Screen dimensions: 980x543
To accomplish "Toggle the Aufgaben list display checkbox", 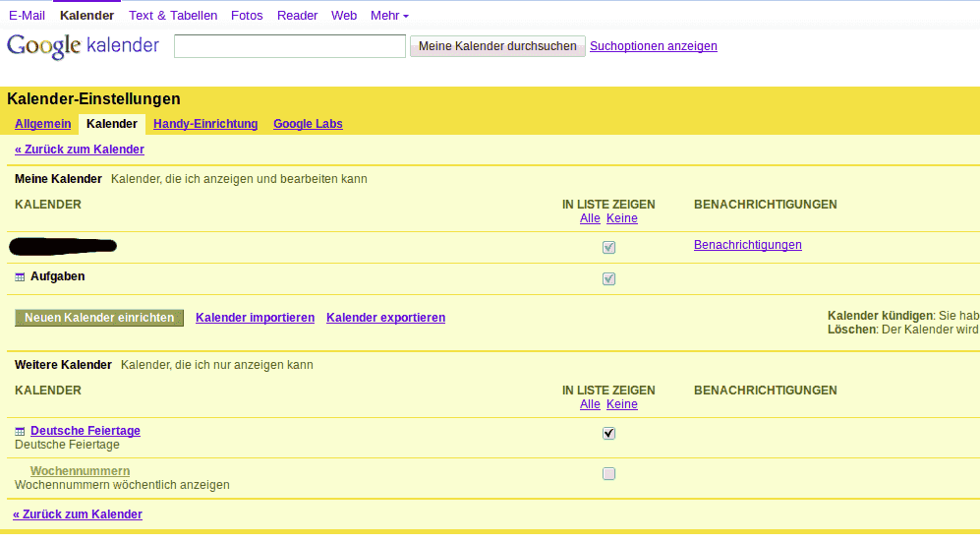I will coord(608,278).
